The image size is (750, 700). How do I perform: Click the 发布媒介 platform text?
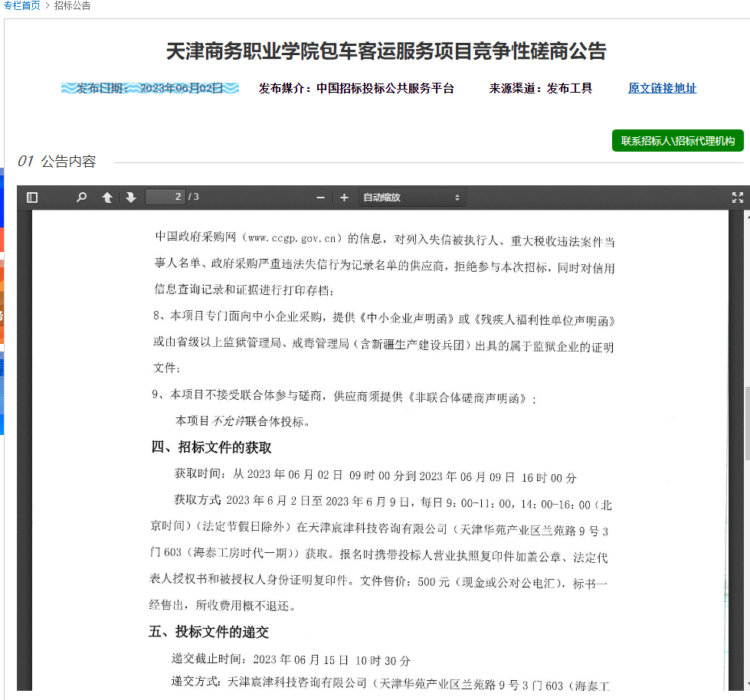coord(356,88)
